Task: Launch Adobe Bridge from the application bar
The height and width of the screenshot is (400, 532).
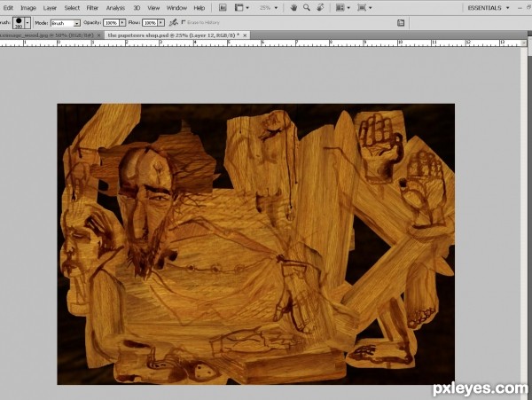Action: point(223,7)
